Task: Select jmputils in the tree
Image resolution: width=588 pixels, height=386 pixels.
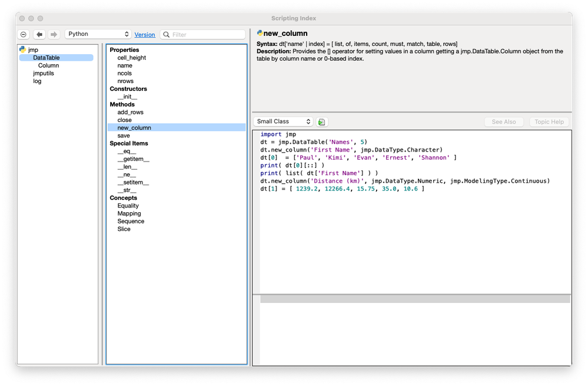Action: tap(44, 73)
